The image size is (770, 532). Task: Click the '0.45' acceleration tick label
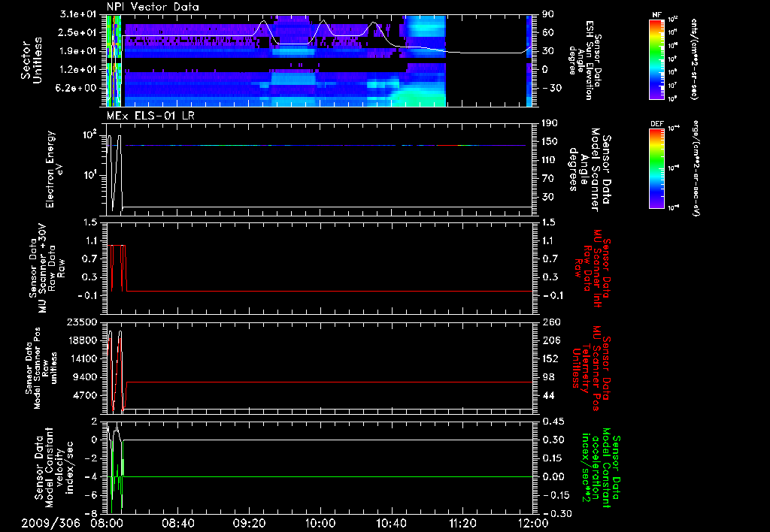tap(554, 421)
